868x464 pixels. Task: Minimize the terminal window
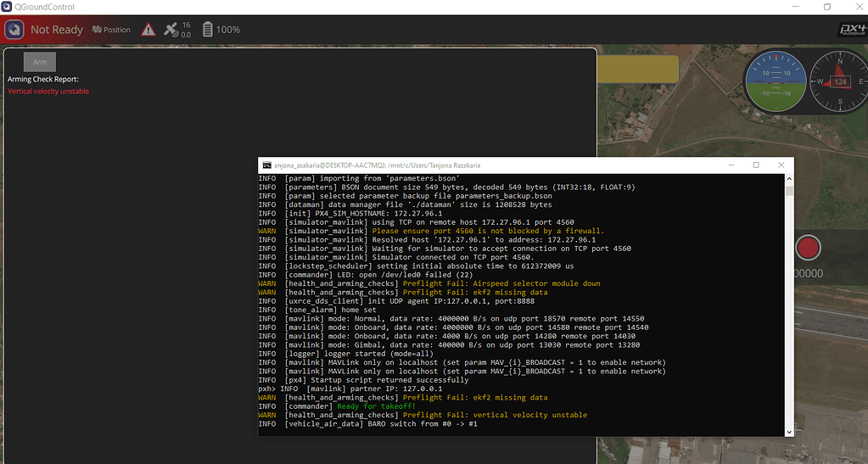click(x=733, y=165)
